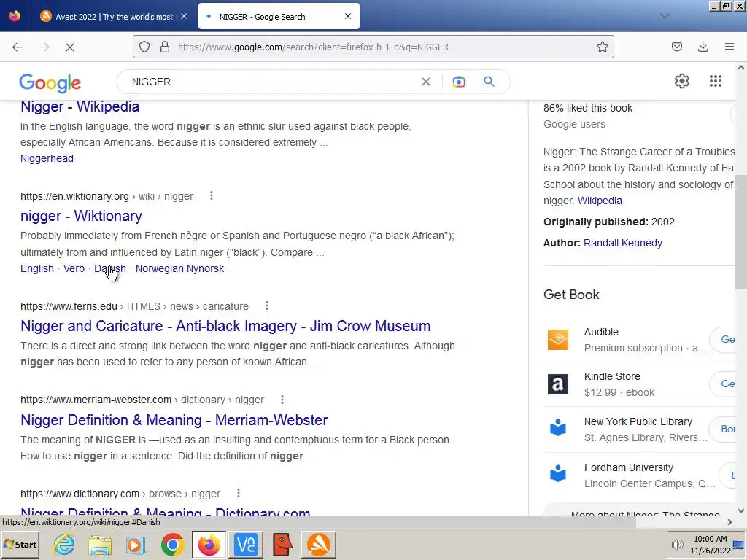Open the Windows Start menu
Screen dimensions: 747x560
tap(20, 544)
